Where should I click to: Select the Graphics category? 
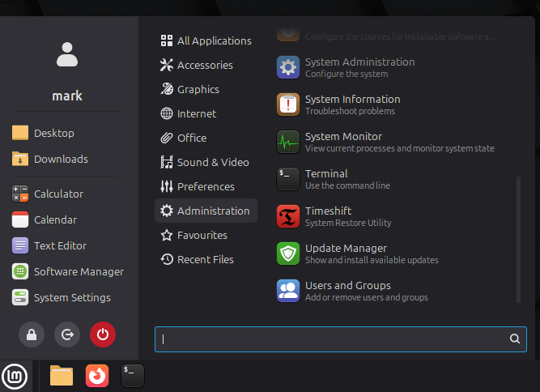(x=206, y=89)
